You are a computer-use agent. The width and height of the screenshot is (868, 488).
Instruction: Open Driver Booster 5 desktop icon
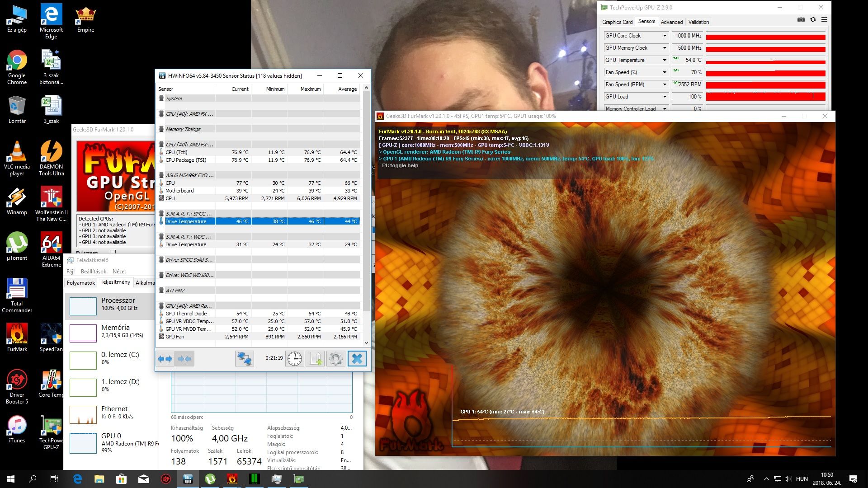coord(17,387)
